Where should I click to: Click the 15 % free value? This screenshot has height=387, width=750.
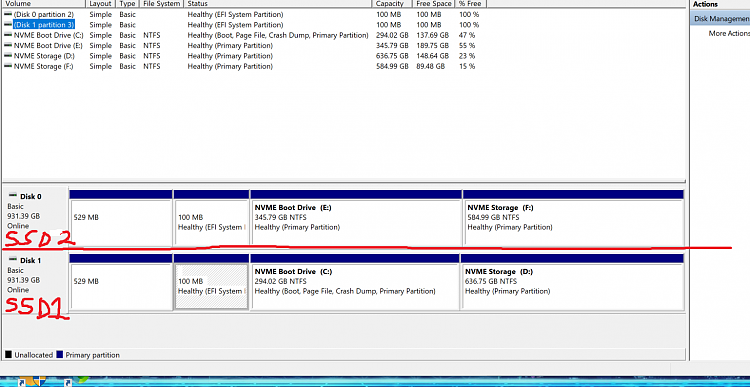pyautogui.click(x=467, y=66)
